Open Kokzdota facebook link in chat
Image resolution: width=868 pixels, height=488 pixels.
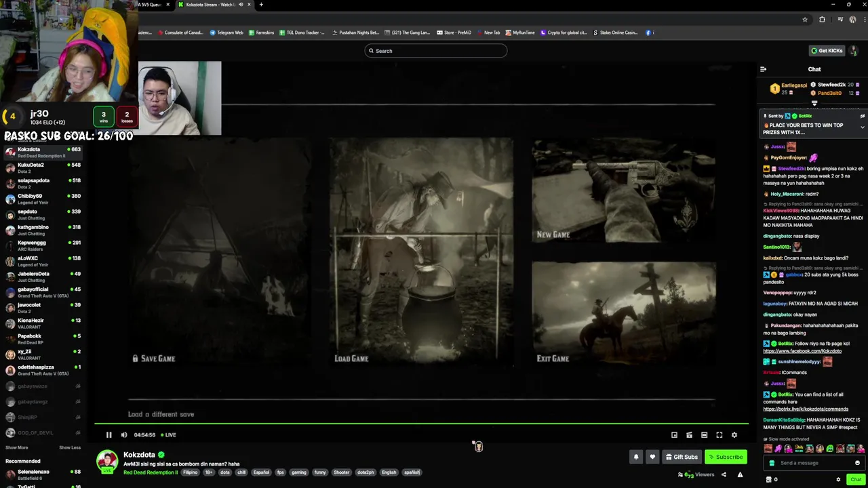click(x=802, y=351)
